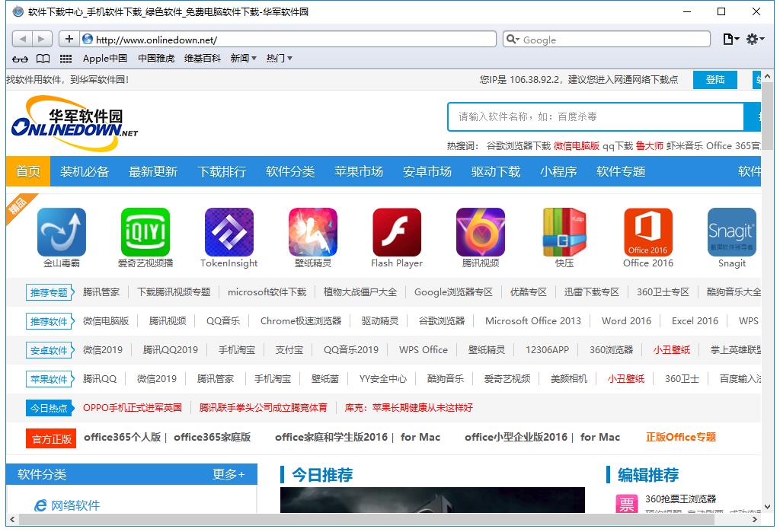Click the eyeglasses reader icon in toolbar
Viewport: 780px width, 532px height.
point(21,59)
